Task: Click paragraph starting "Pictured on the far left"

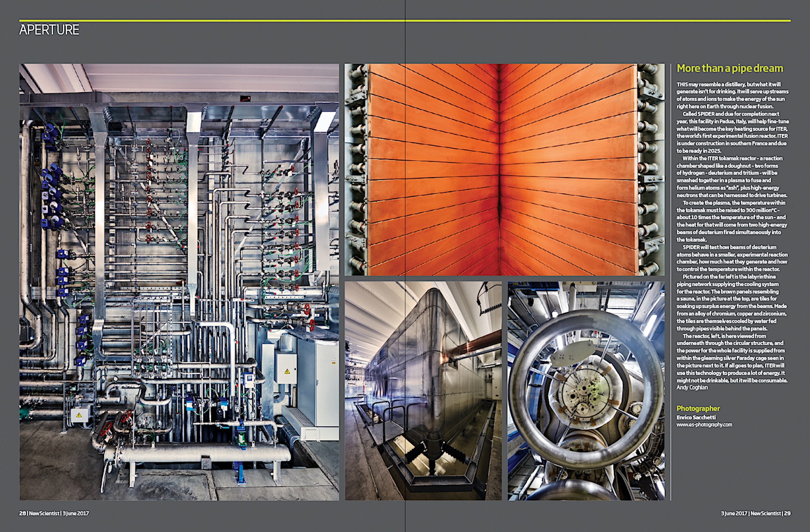Action: coord(732,303)
